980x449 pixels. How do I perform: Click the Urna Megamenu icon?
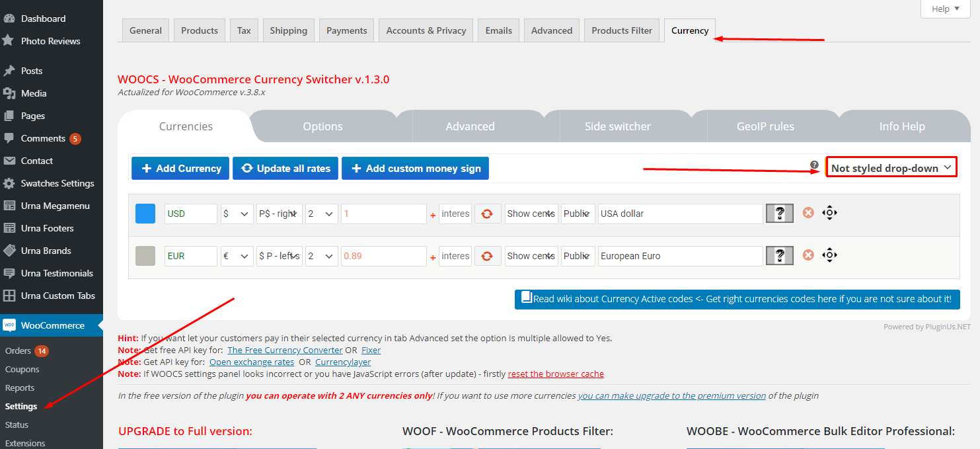9,206
